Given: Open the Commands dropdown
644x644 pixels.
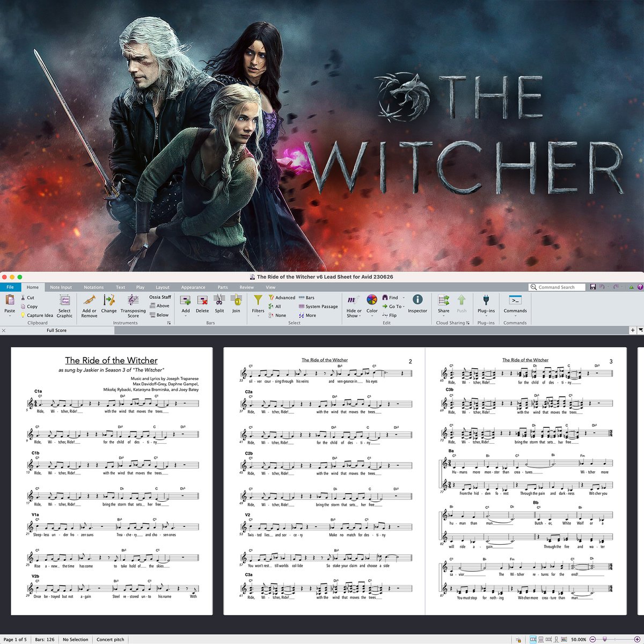Looking at the screenshot, I should coord(515,304).
